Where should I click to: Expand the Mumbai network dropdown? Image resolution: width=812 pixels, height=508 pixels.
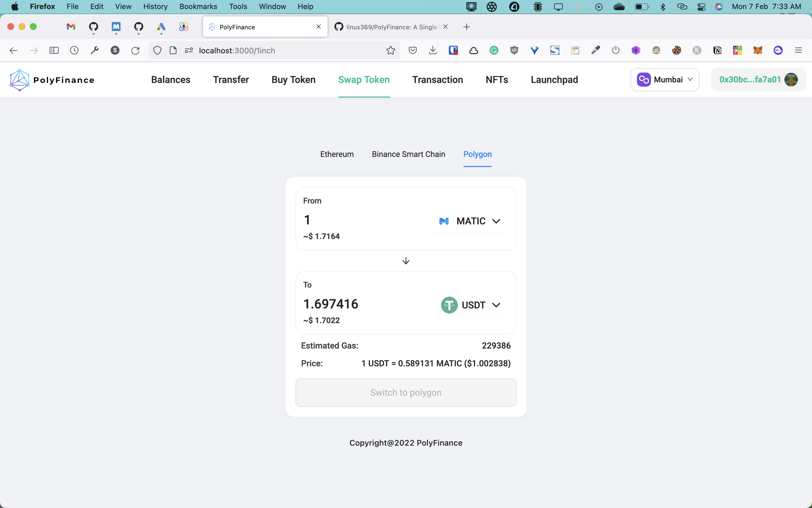point(665,80)
